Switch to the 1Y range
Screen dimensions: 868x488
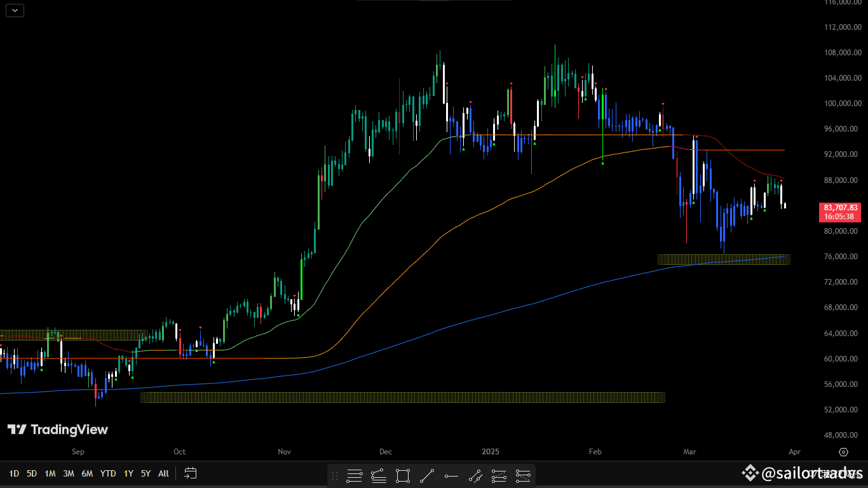click(x=128, y=473)
